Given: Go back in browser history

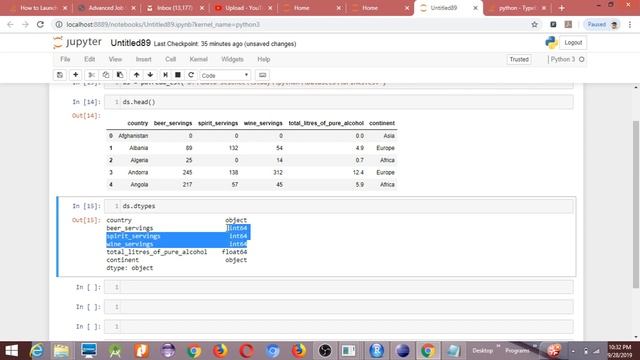Looking at the screenshot, I should (10, 24).
